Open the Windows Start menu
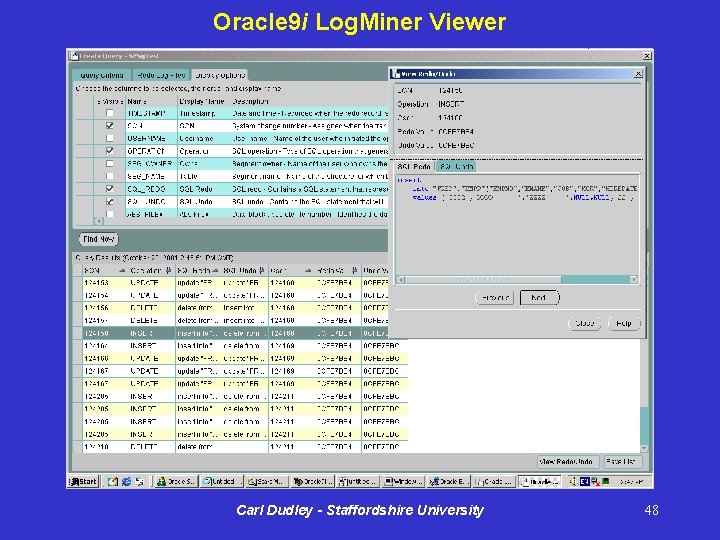The width and height of the screenshot is (720, 540). tap(84, 481)
